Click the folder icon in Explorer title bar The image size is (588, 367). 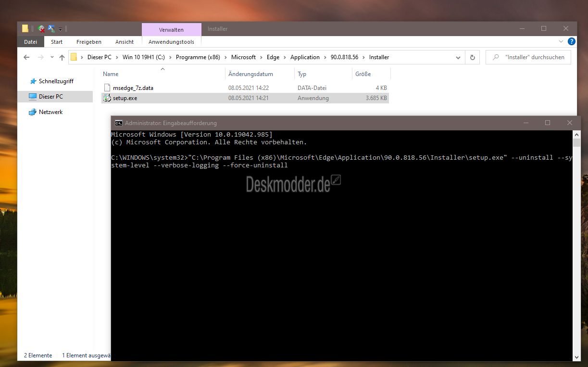pyautogui.click(x=25, y=28)
